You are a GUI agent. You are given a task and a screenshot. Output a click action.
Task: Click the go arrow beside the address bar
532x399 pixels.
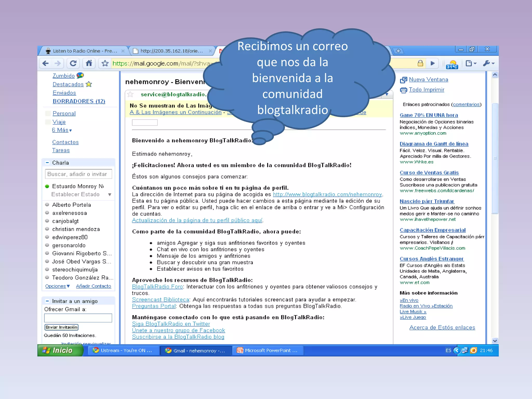click(x=433, y=63)
